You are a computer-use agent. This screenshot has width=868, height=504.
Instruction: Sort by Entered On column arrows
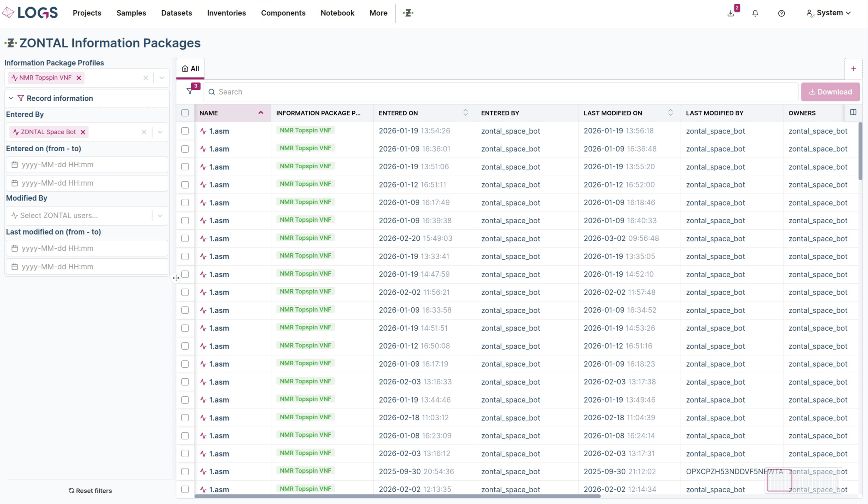point(465,113)
